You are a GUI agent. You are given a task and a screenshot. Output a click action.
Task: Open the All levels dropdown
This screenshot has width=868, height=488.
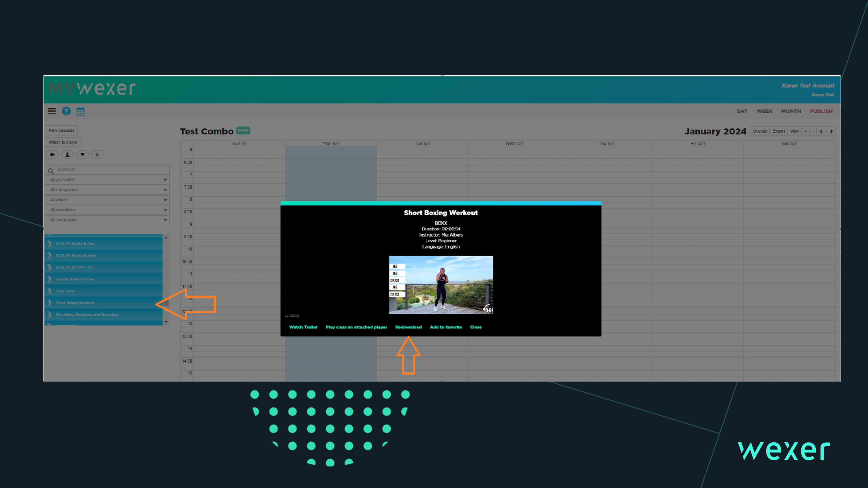[107, 200]
